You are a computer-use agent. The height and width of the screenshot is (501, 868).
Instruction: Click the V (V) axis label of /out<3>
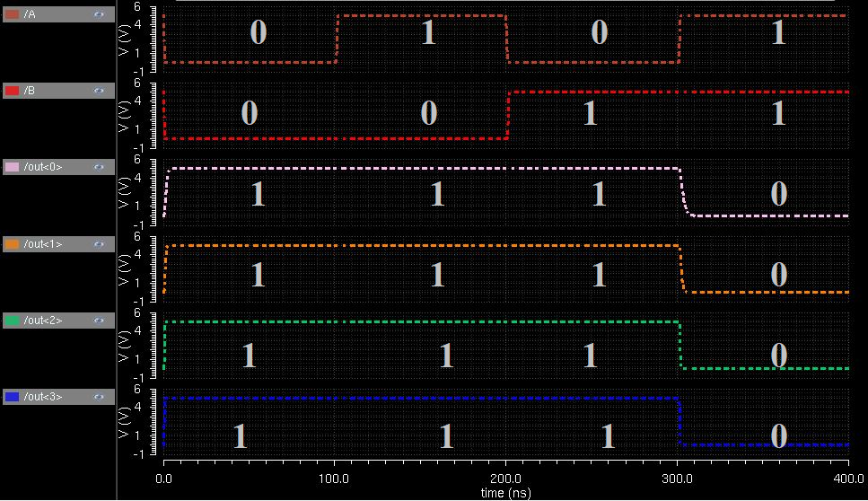[x=124, y=422]
